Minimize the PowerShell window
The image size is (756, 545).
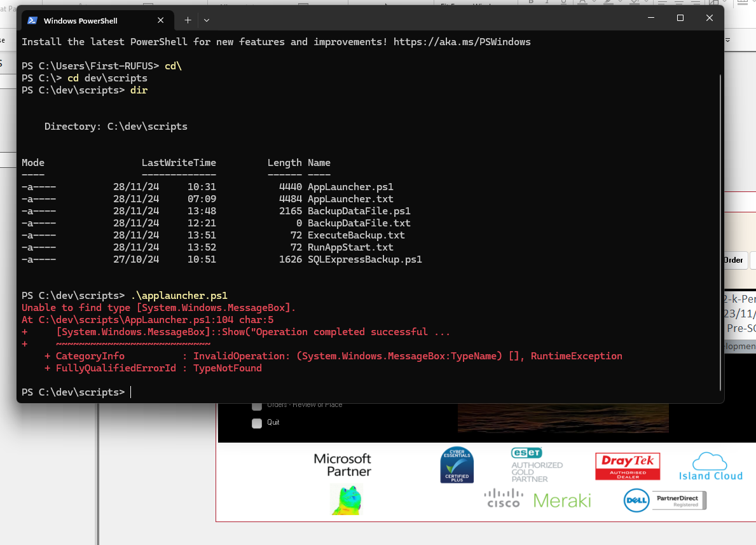[x=651, y=18]
